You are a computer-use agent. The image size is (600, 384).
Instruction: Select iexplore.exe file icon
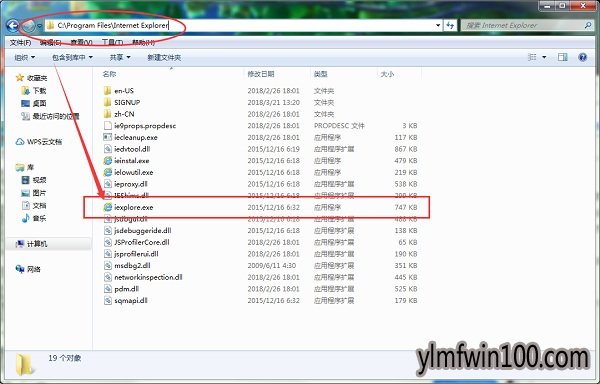coord(108,207)
